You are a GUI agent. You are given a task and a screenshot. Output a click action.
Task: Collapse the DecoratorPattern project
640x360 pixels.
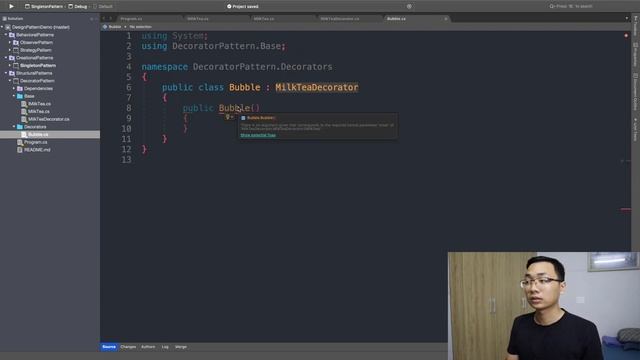(10, 81)
